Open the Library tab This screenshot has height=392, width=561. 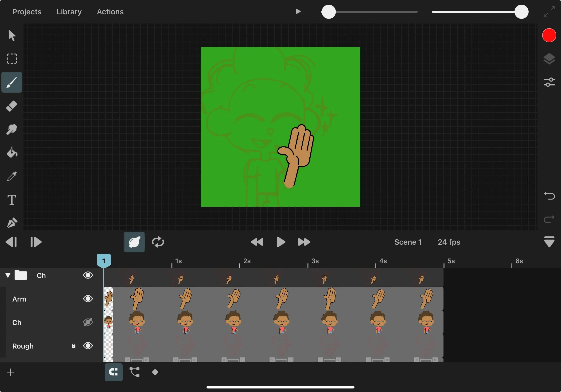tap(69, 12)
